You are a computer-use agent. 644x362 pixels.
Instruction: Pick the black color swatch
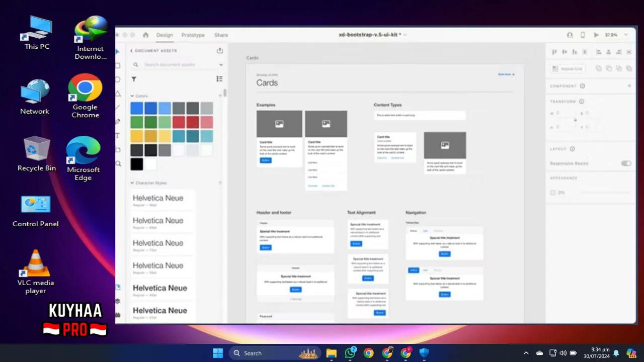click(x=137, y=164)
